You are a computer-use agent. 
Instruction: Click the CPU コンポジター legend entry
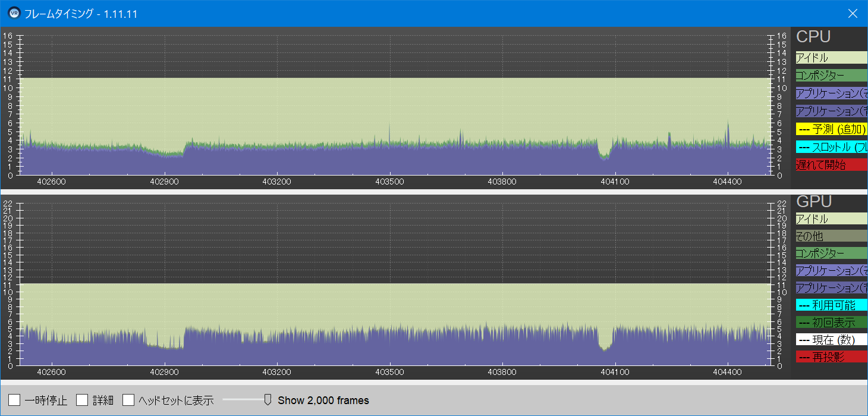831,76
